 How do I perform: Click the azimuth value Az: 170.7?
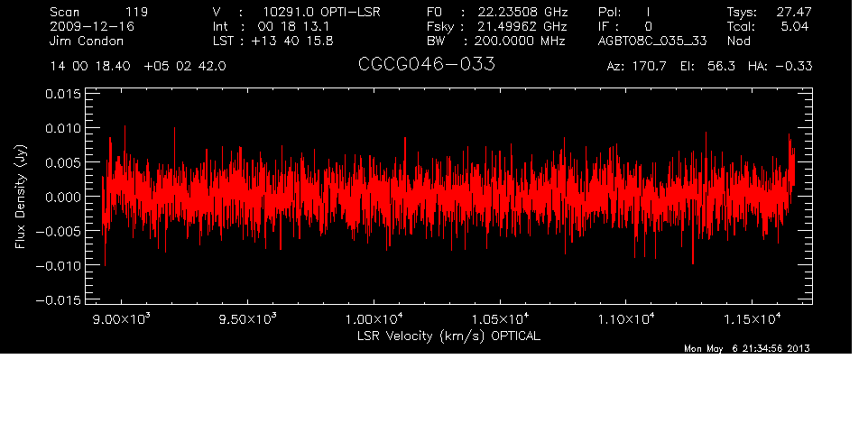[x=637, y=67]
